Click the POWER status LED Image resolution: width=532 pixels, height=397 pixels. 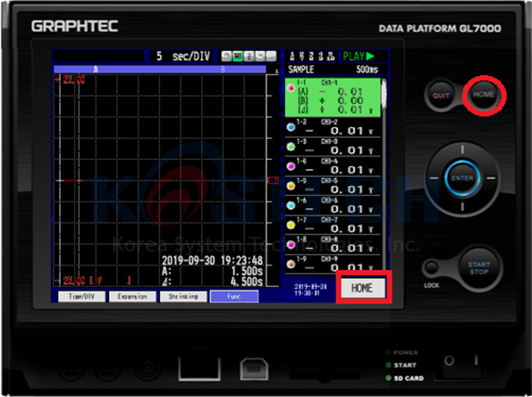[x=388, y=352]
